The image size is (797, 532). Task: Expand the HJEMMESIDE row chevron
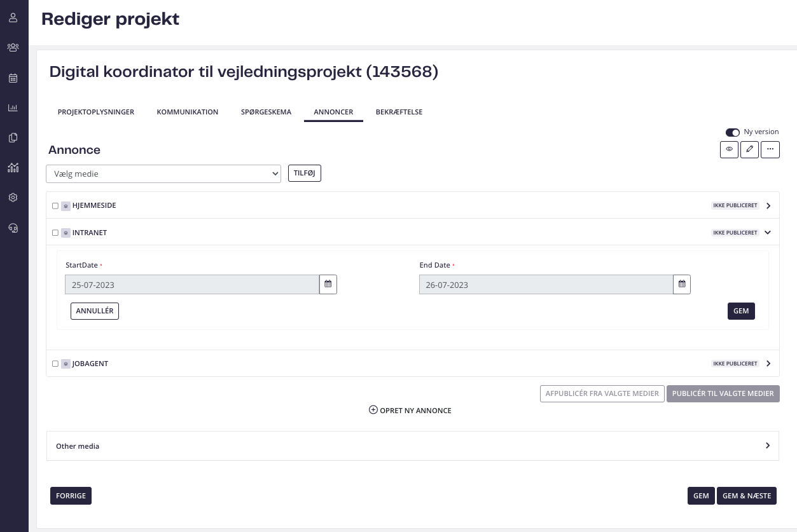(768, 206)
